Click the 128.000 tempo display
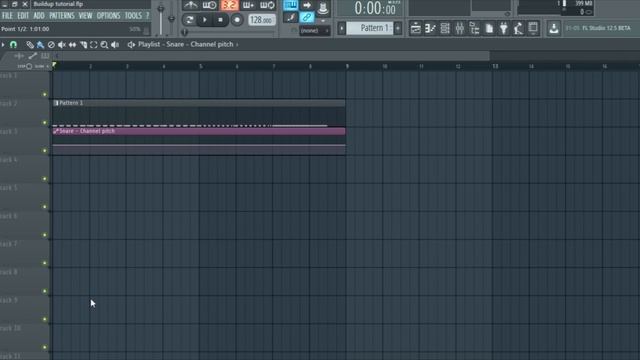640x360 pixels. tap(262, 20)
